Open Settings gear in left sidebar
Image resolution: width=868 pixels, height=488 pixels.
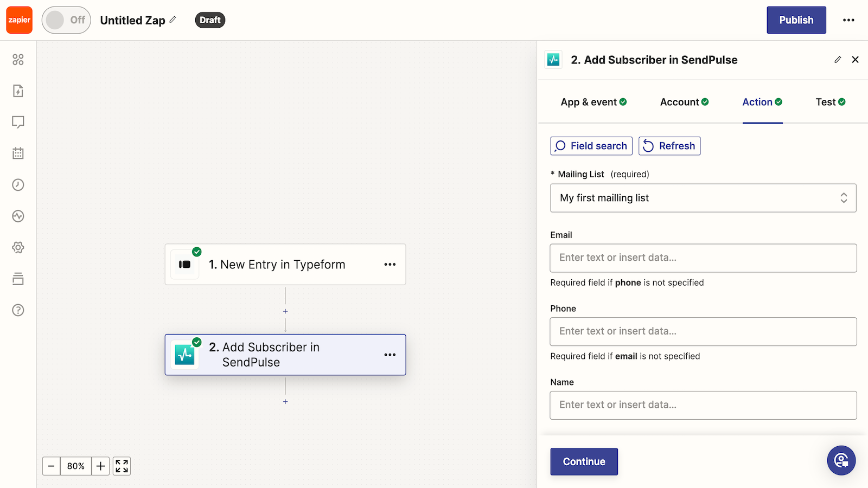click(x=18, y=247)
